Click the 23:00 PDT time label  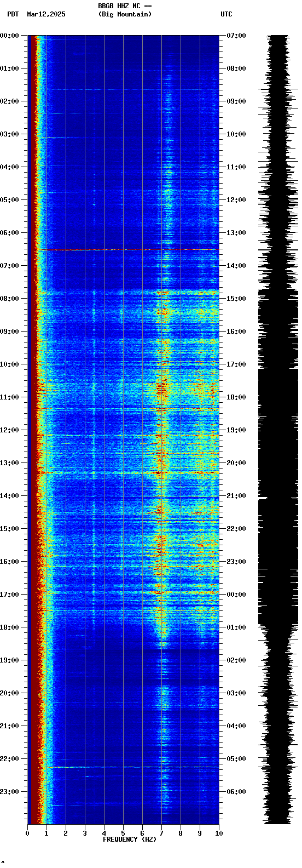(10, 792)
